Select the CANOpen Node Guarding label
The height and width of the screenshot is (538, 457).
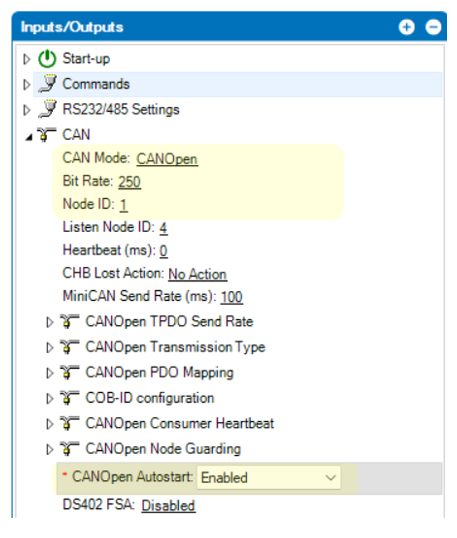[163, 449]
